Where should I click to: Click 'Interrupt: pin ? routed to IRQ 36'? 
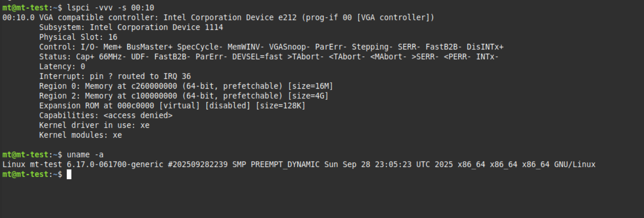tap(115, 76)
